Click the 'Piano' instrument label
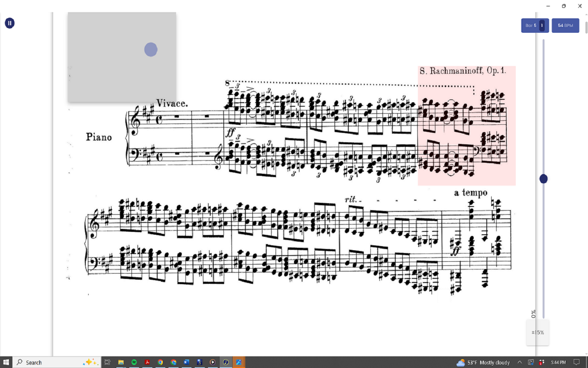Viewport: 588px width, 368px height. [99, 137]
